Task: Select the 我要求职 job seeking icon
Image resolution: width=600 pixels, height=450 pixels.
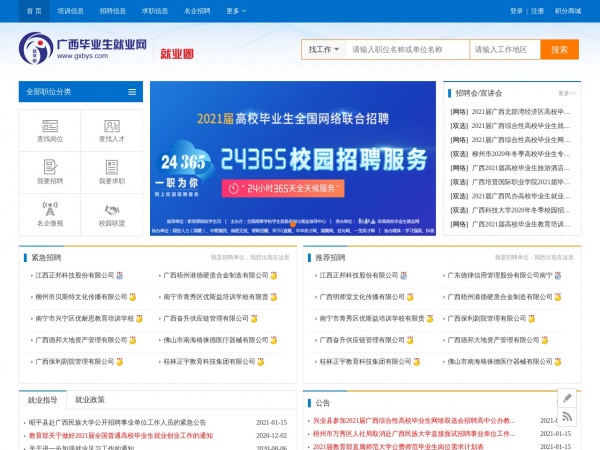Action: 111,168
